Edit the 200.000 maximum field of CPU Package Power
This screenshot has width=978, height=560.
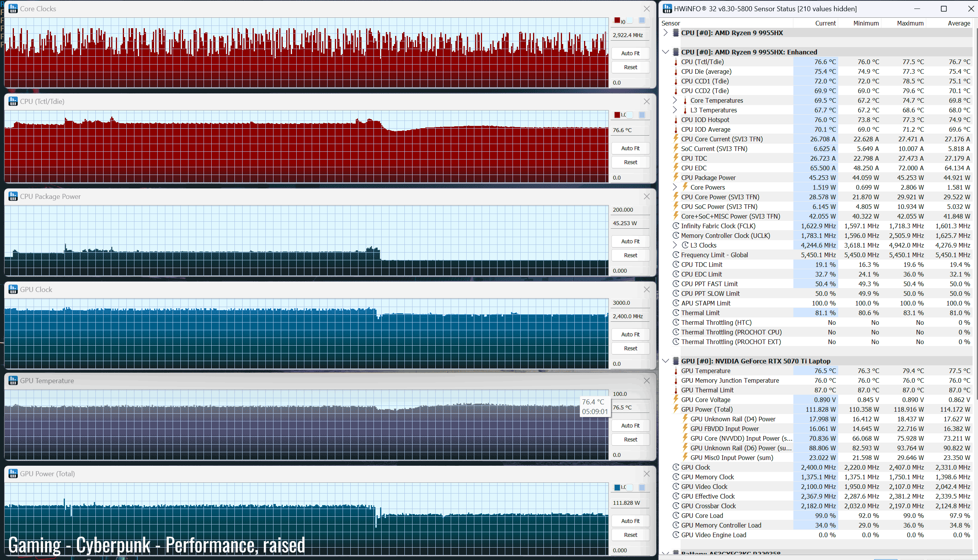pyautogui.click(x=630, y=210)
